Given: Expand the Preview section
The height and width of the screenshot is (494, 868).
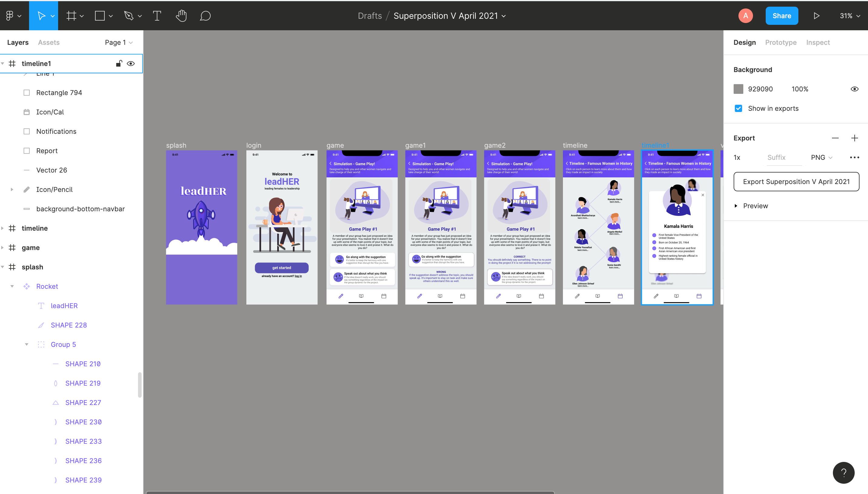Looking at the screenshot, I should click(x=736, y=206).
